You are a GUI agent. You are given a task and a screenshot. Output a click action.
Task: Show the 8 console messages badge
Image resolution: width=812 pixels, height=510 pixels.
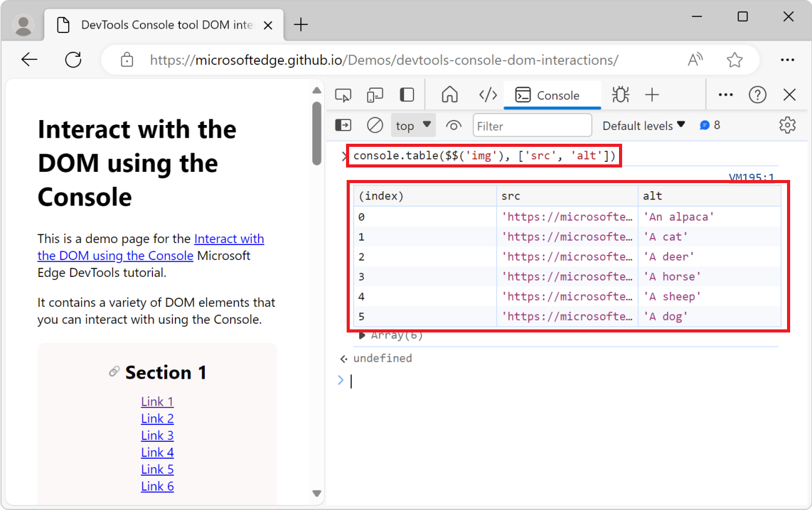tap(710, 125)
